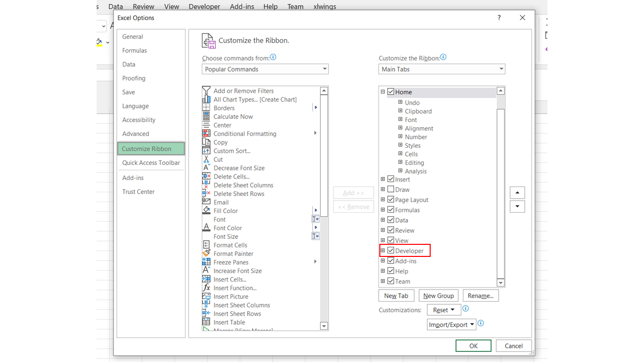
Task: Disable the Add-ins tab checkbox
Action: pos(391,260)
